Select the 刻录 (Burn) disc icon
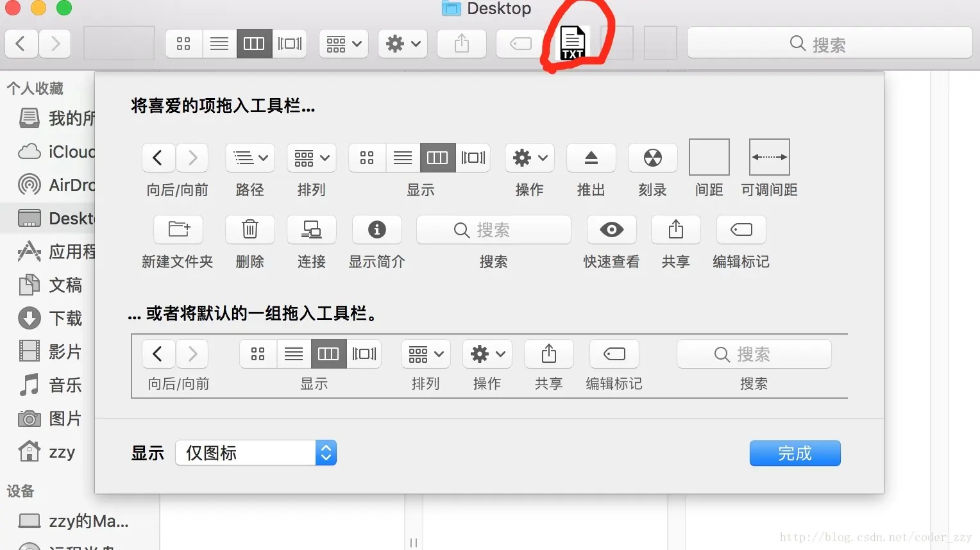This screenshot has width=980, height=550. (x=652, y=158)
